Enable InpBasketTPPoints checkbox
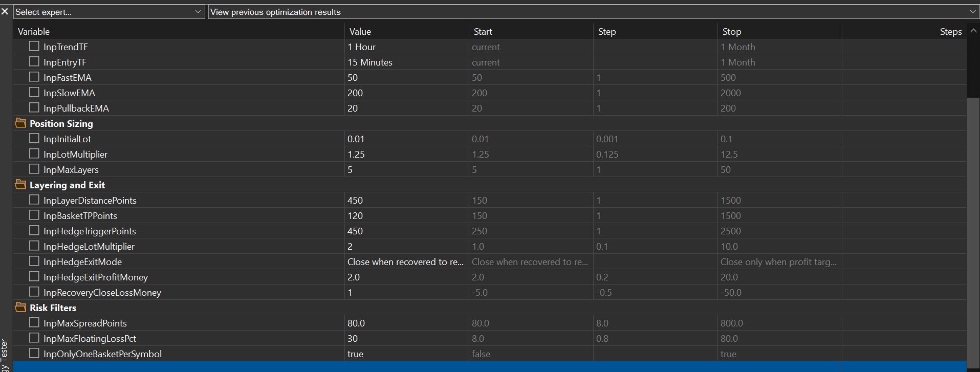Screen dimensions: 980x372 coord(34,215)
